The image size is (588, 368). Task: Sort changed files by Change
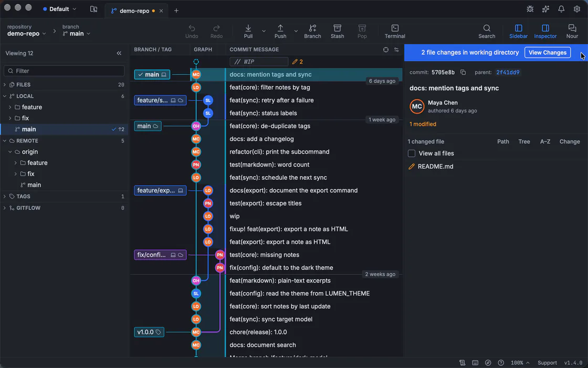pyautogui.click(x=570, y=141)
